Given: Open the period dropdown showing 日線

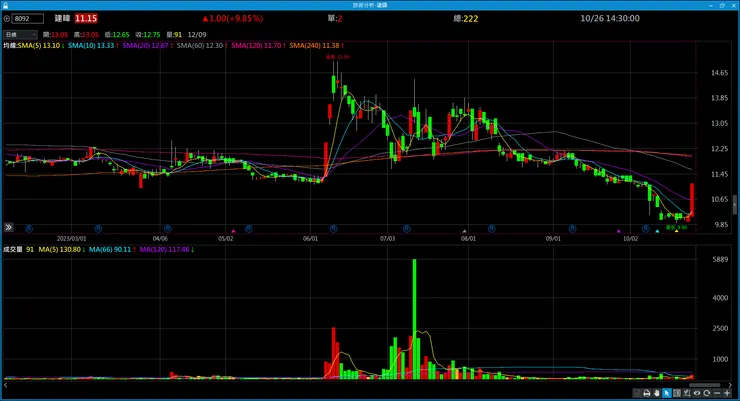Looking at the screenshot, I should click(20, 34).
